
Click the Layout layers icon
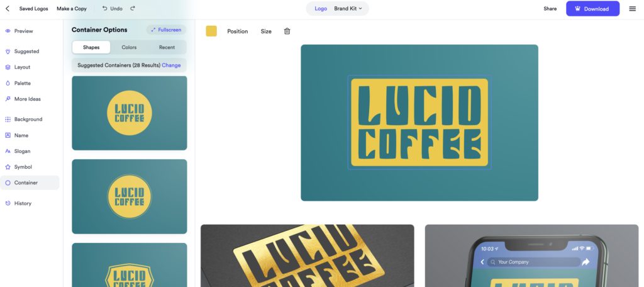(8, 67)
